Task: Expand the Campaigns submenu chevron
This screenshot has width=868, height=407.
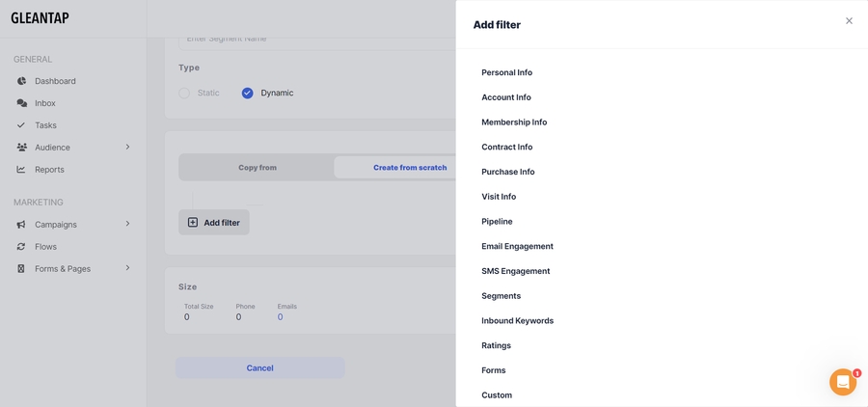Action: pyautogui.click(x=127, y=225)
